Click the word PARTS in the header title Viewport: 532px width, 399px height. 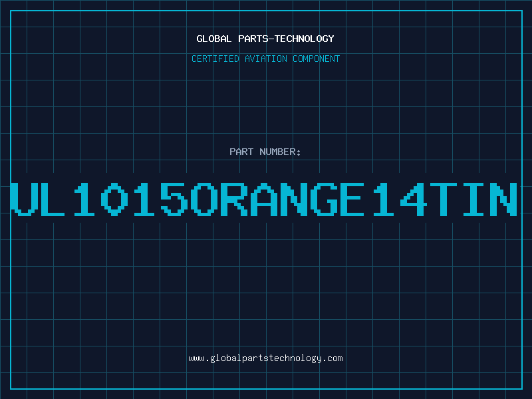(x=253, y=39)
